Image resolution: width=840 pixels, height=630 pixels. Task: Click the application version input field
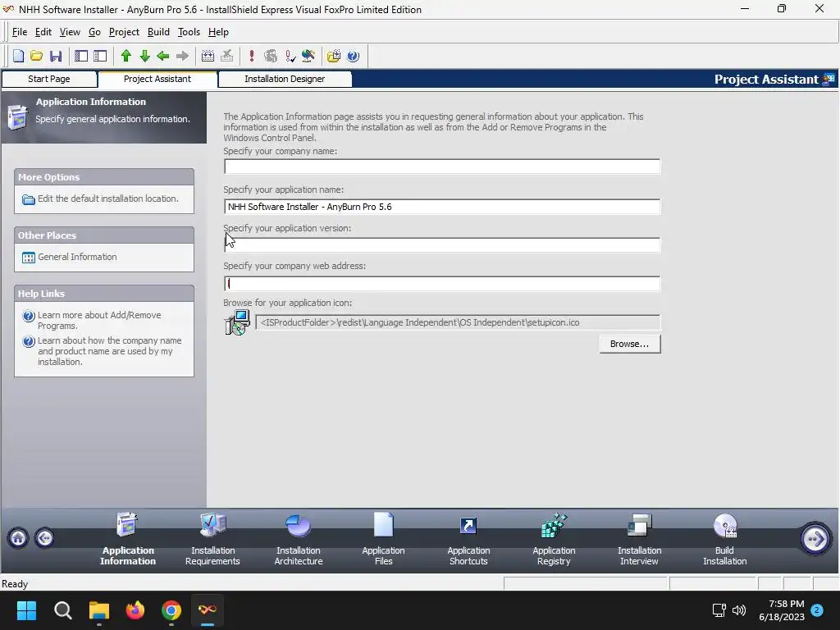point(442,245)
